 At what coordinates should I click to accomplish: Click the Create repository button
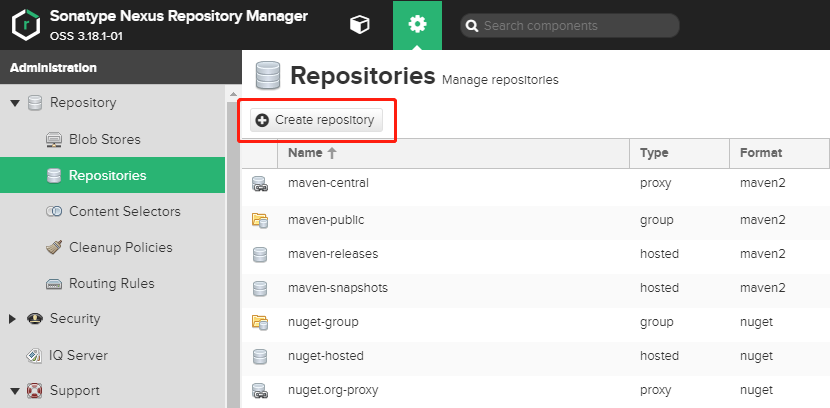tap(316, 120)
